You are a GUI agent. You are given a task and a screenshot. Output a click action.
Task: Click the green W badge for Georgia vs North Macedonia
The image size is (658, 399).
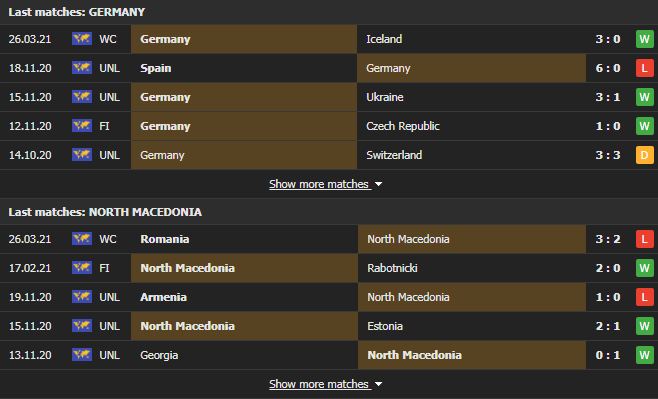point(645,355)
